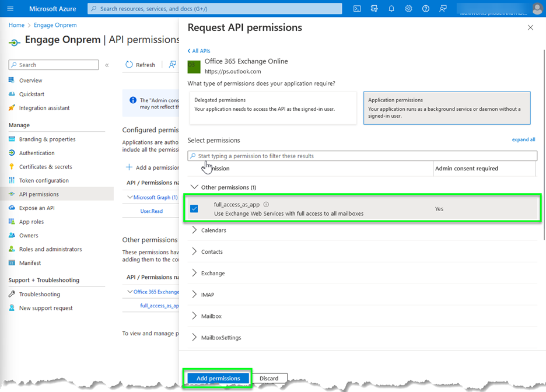Select the Delegated permissions option
Viewport: 546px width, 392px height.
coord(272,108)
